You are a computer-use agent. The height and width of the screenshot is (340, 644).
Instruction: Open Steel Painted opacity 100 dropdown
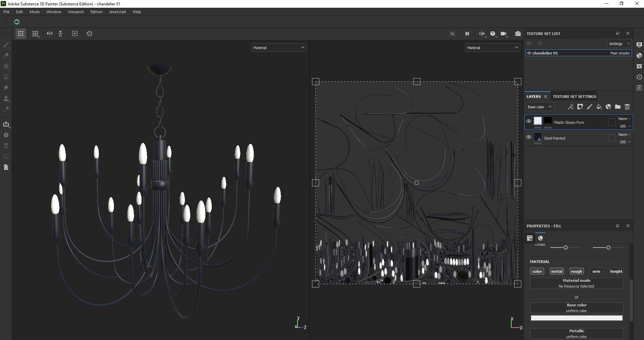tap(625, 142)
